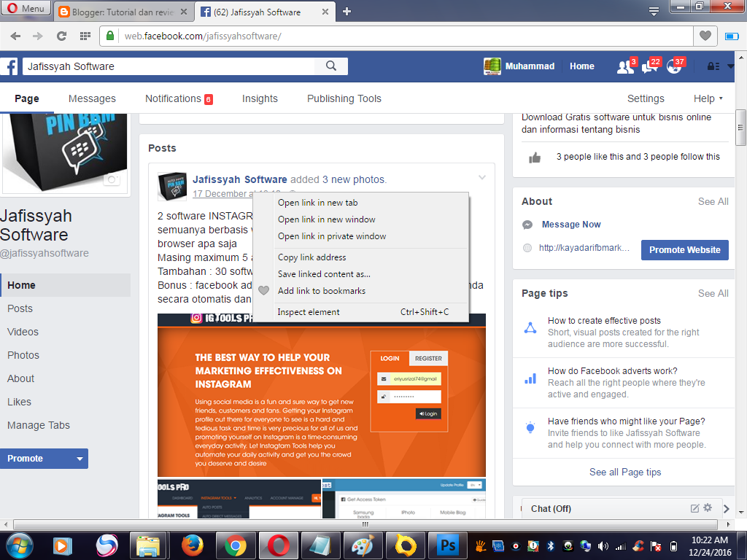The image size is (747, 560).
Task: Select Home in page sidebar
Action: tap(65, 285)
